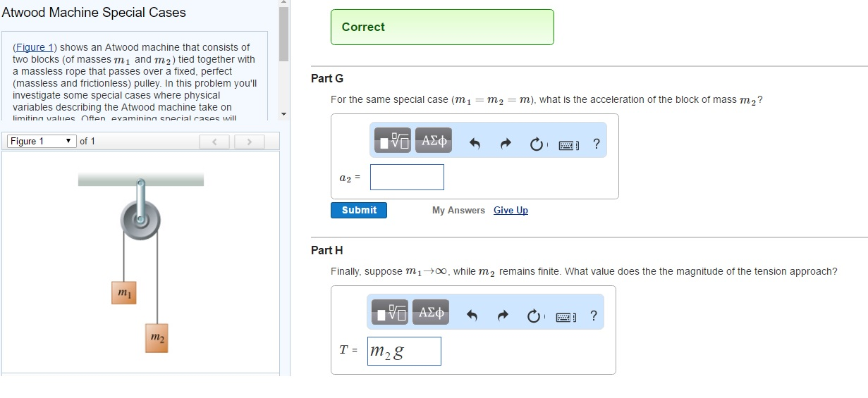Go to next figure arrow
This screenshot has height=398, width=868.
[x=248, y=142]
